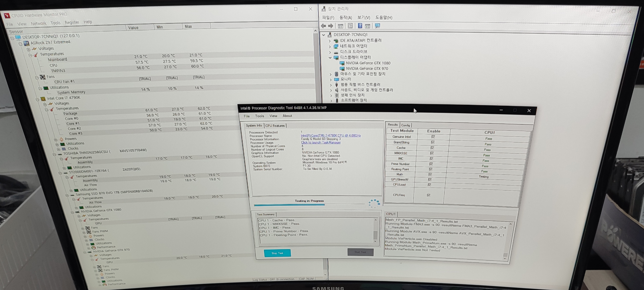This screenshot has width=644, height=290.
Task: Click the 모니터 category icon
Action: coord(337,79)
